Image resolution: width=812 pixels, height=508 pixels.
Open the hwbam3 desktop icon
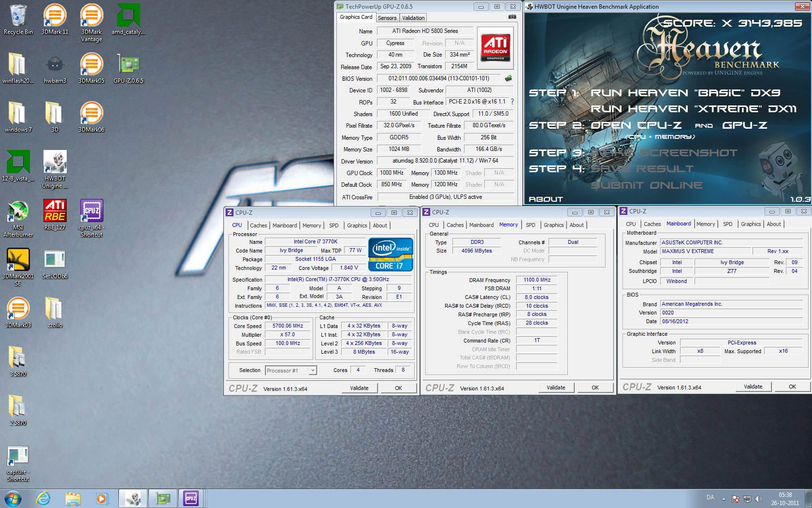pyautogui.click(x=55, y=68)
